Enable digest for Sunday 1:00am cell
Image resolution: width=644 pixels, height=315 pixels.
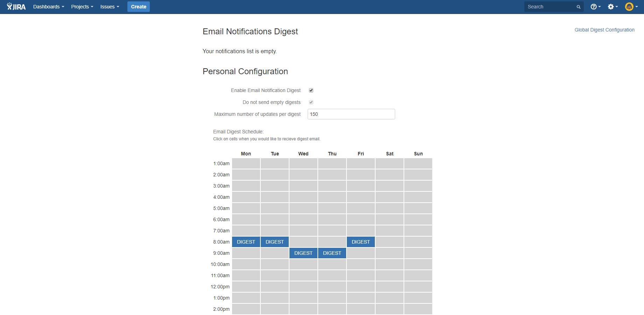click(x=418, y=163)
